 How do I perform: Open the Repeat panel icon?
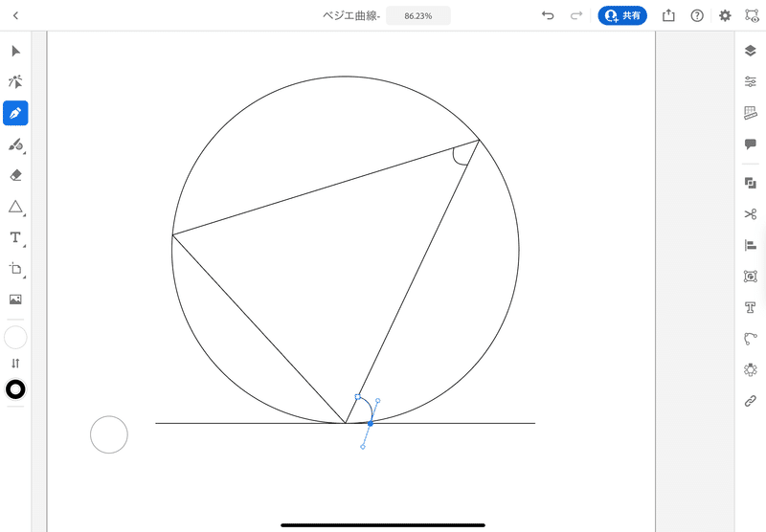tap(751, 369)
